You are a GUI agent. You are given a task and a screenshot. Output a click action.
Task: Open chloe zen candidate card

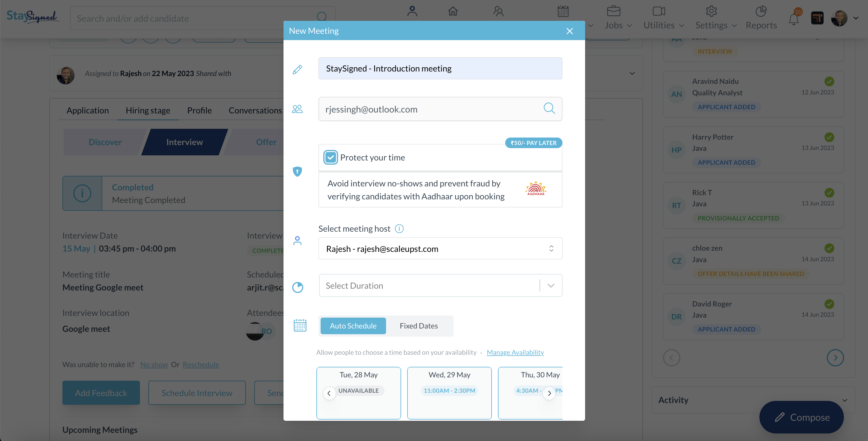(x=753, y=261)
